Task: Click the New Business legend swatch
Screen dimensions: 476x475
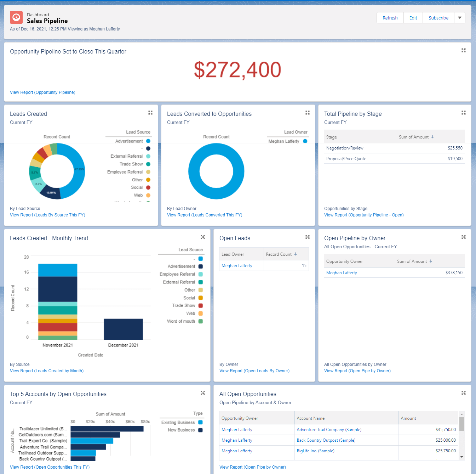Action: (x=201, y=430)
